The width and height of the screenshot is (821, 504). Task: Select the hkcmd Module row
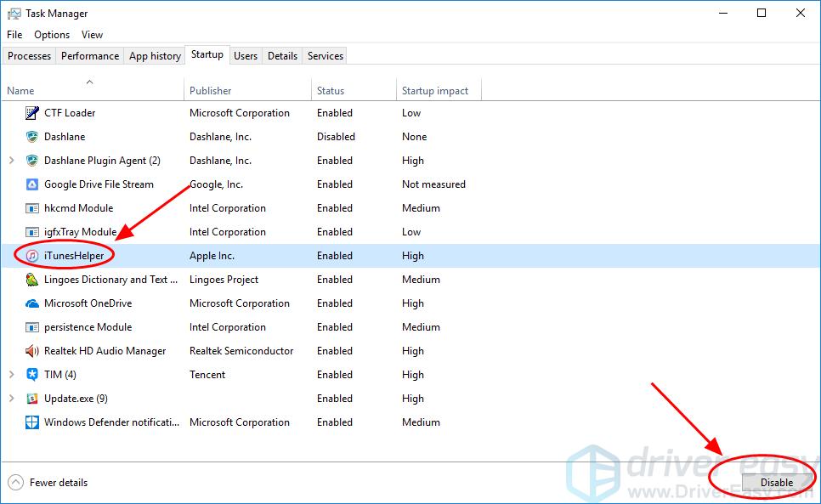79,208
